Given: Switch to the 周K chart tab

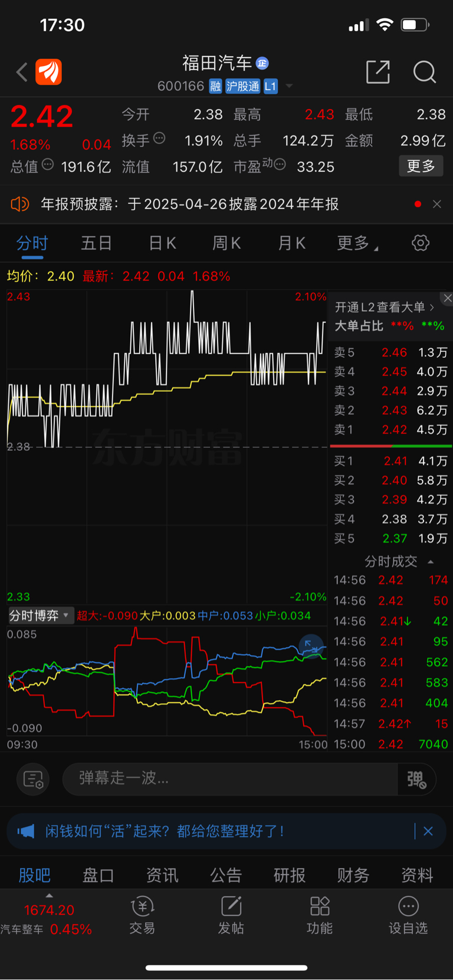Looking at the screenshot, I should point(226,243).
